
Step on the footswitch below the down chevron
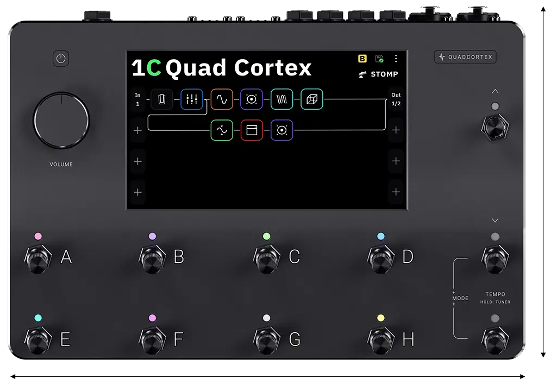(495, 259)
